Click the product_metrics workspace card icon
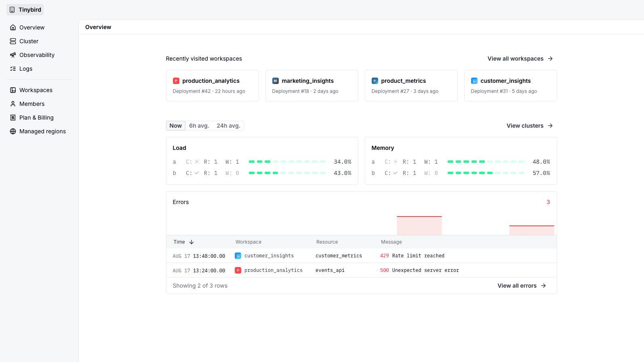 (x=375, y=81)
